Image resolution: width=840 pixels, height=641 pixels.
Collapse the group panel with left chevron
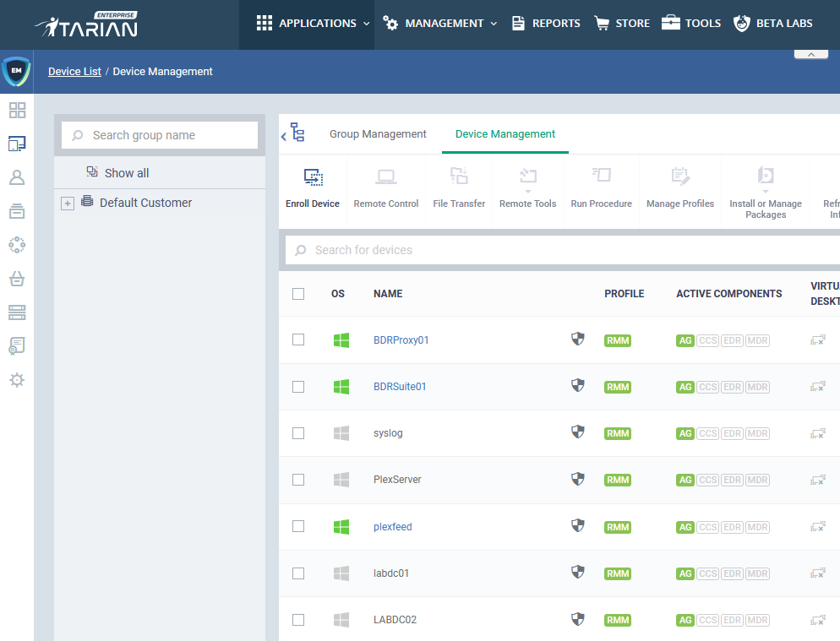tap(283, 137)
